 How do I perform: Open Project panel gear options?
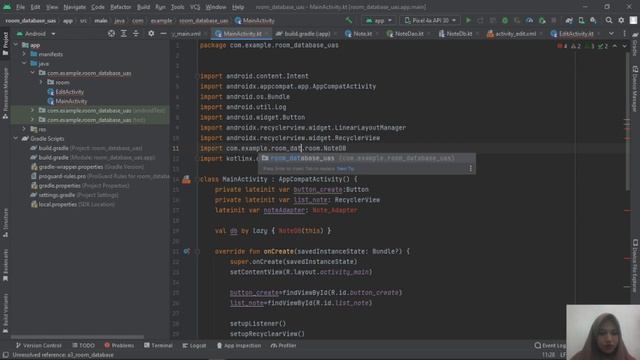click(151, 33)
